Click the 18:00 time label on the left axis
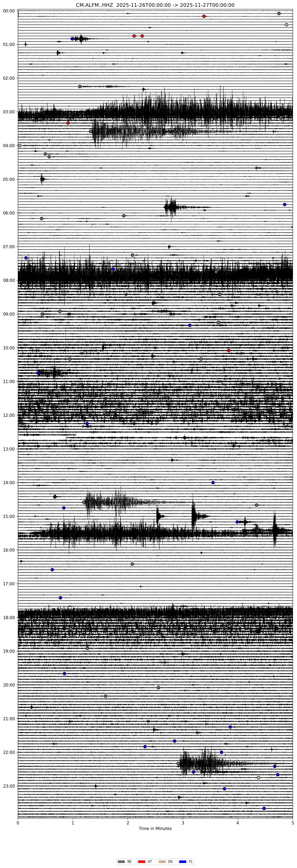Viewport: 297px width, 868px height. [x=9, y=618]
